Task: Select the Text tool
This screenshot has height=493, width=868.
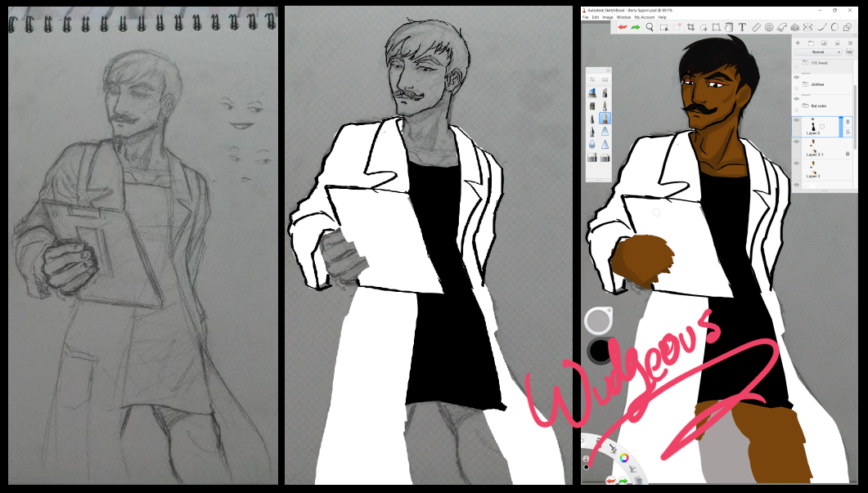Action: (742, 27)
